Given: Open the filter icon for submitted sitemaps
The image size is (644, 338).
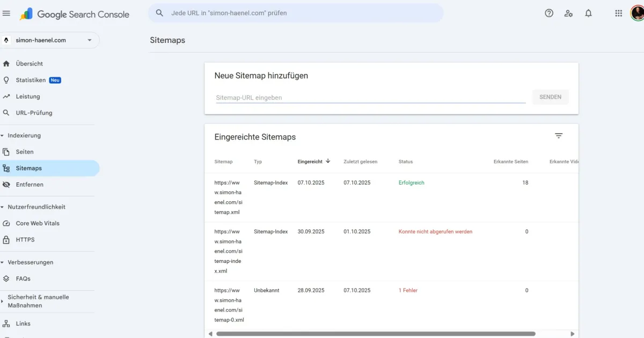Looking at the screenshot, I should tap(559, 136).
